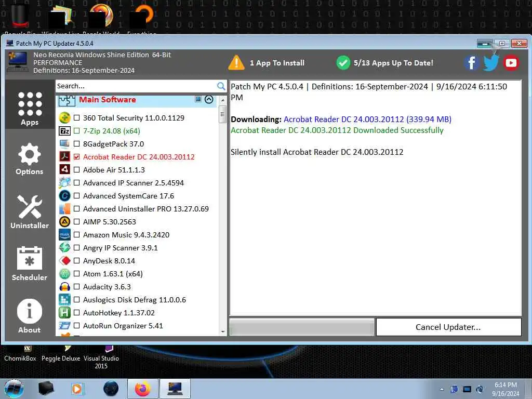532x399 pixels.
Task: Check the 7-Zip 24.08 checkbox
Action: (77, 130)
